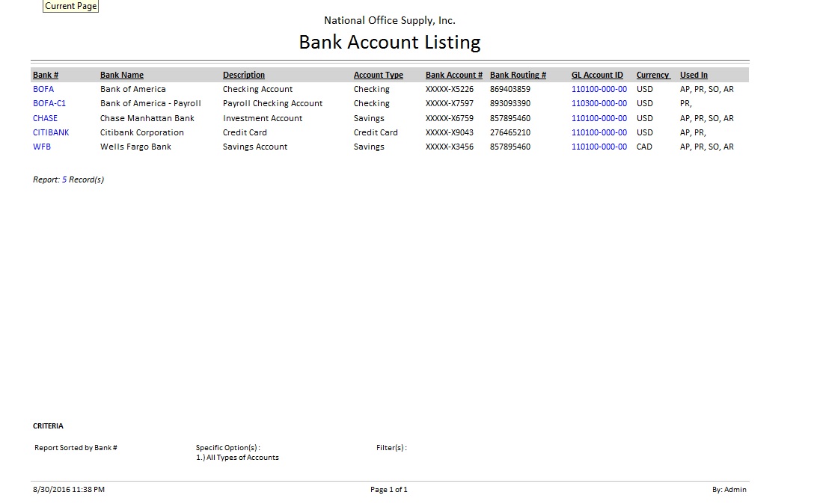Open the BOFA bank record link

43,89
